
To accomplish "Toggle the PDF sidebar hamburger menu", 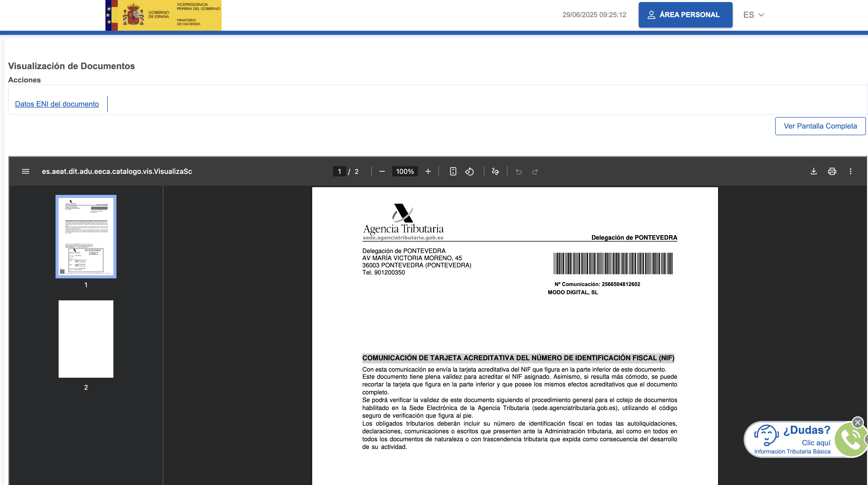I will pos(26,171).
